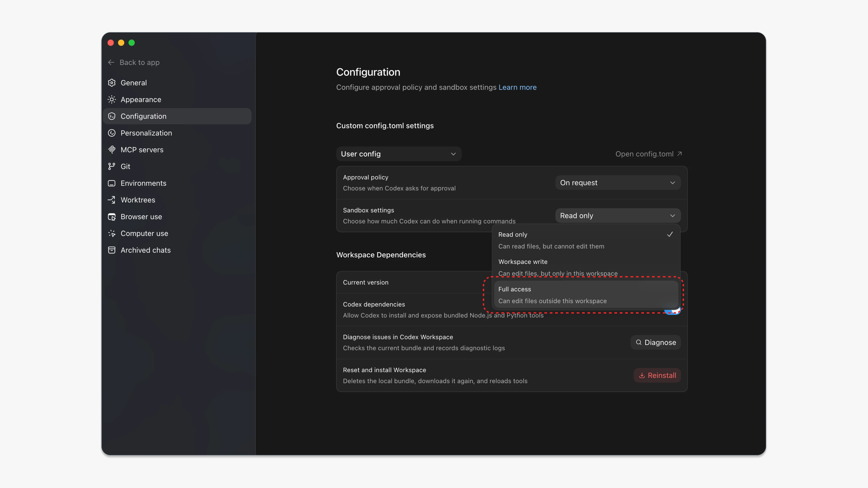Click the Back to app arrow icon
Image resolution: width=868 pixels, height=488 pixels.
coord(111,62)
